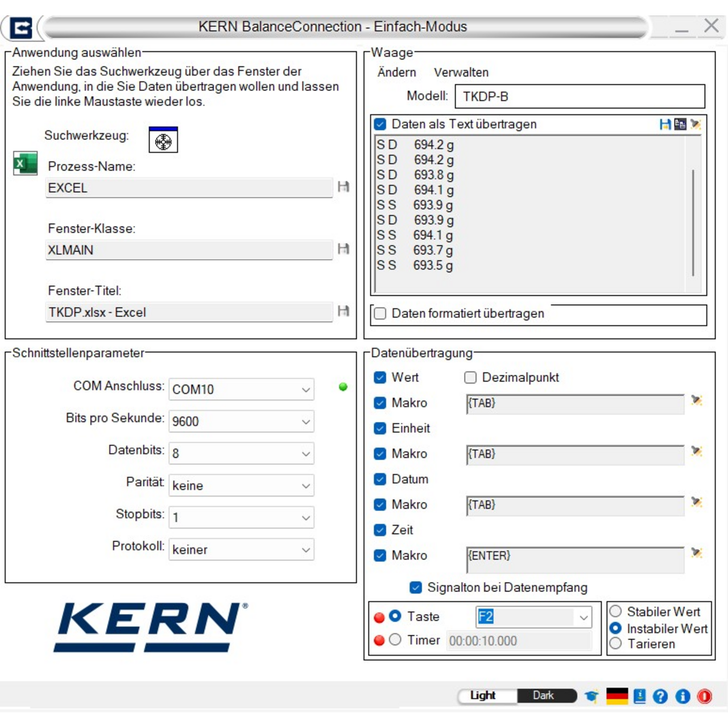Open the Ändern menu in the Waage section
The width and height of the screenshot is (728, 728).
coord(396,72)
